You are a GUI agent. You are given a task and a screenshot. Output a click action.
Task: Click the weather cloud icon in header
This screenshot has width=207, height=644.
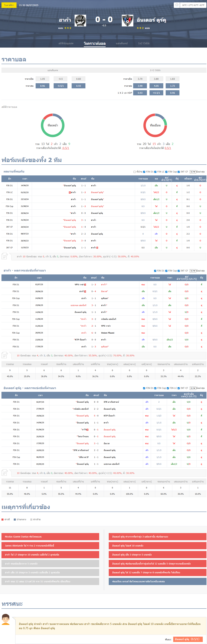click(177, 5)
